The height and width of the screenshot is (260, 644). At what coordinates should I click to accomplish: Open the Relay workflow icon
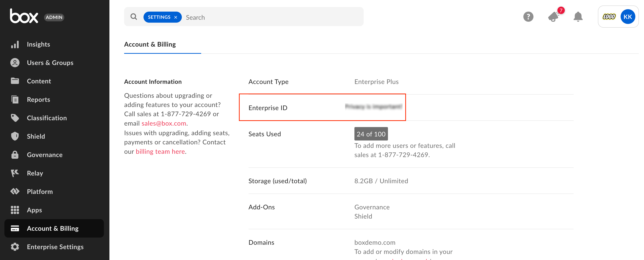[x=15, y=173]
